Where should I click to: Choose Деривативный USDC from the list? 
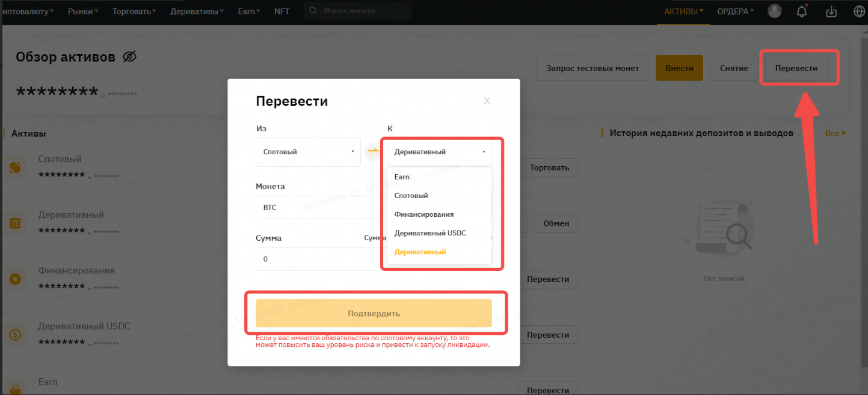coord(430,233)
